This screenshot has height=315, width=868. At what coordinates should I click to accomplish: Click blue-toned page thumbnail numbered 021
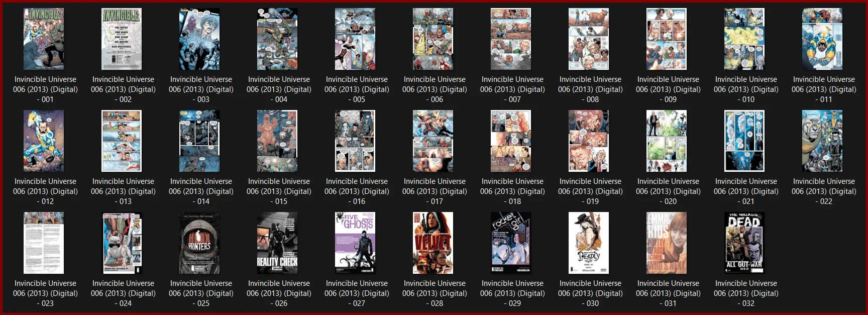point(744,141)
